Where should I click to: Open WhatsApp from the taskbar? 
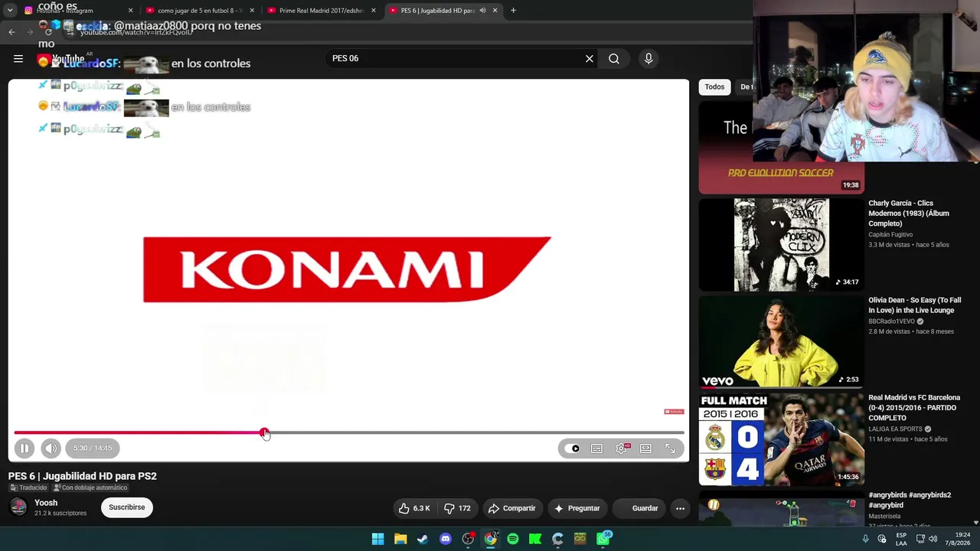coord(603,539)
